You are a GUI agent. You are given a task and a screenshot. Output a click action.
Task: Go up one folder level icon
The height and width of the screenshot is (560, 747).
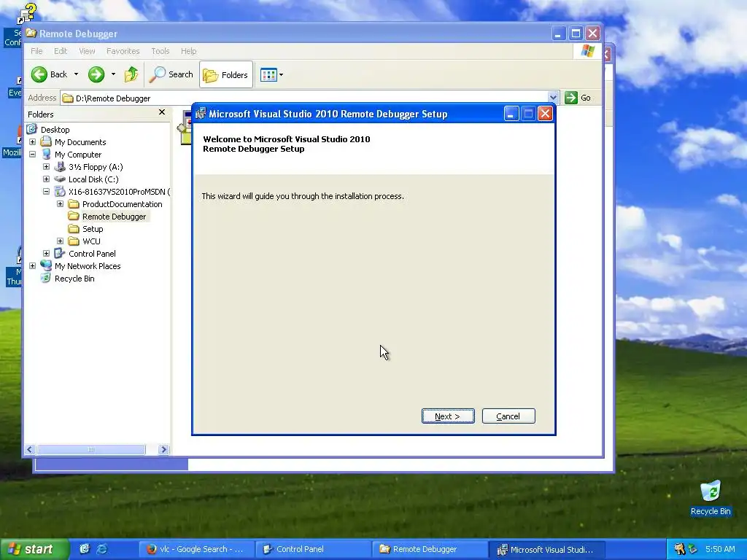coord(131,74)
